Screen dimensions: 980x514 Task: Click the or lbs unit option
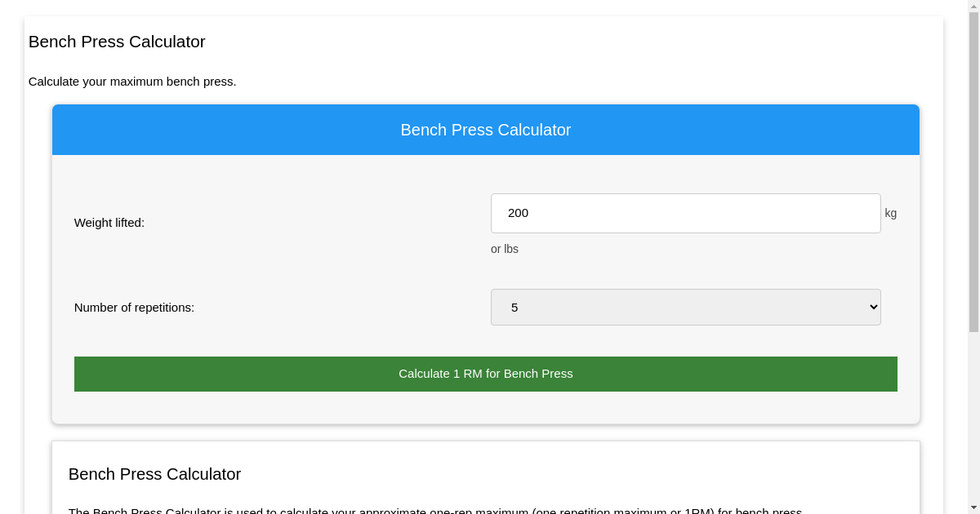(504, 249)
